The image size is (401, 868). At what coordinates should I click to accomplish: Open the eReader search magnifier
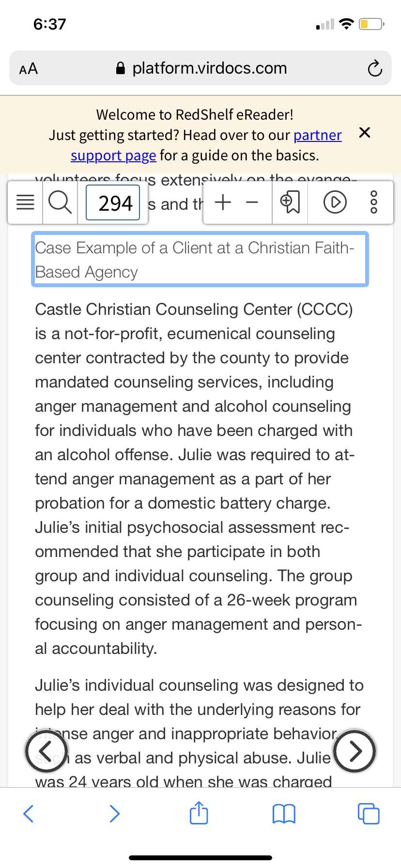(x=61, y=202)
